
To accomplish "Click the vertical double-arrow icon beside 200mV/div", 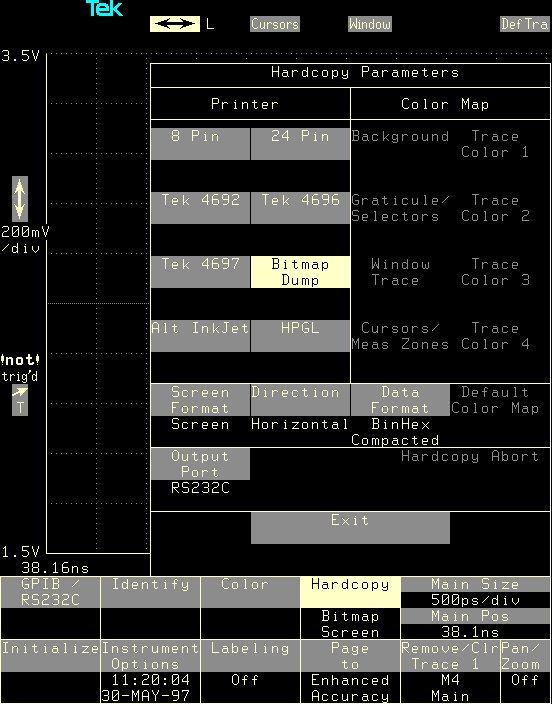I will click(x=20, y=199).
